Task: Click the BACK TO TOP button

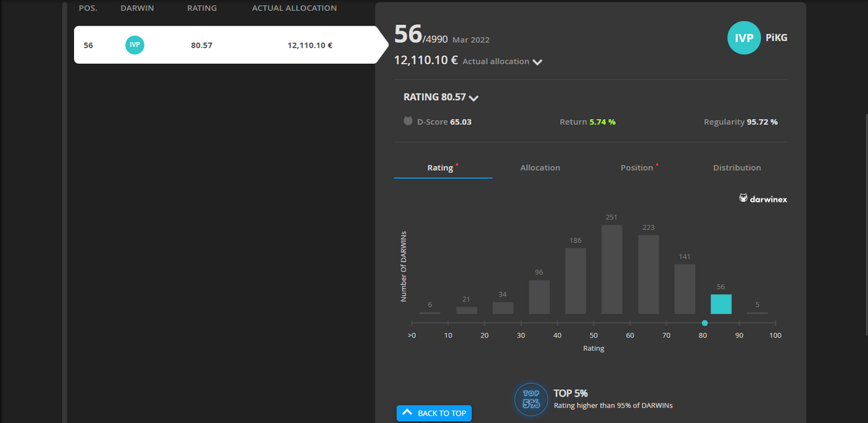Action: (x=434, y=413)
